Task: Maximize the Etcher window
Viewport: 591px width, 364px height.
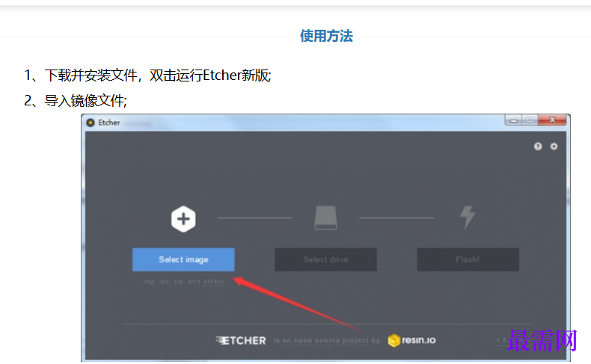Action: point(530,120)
